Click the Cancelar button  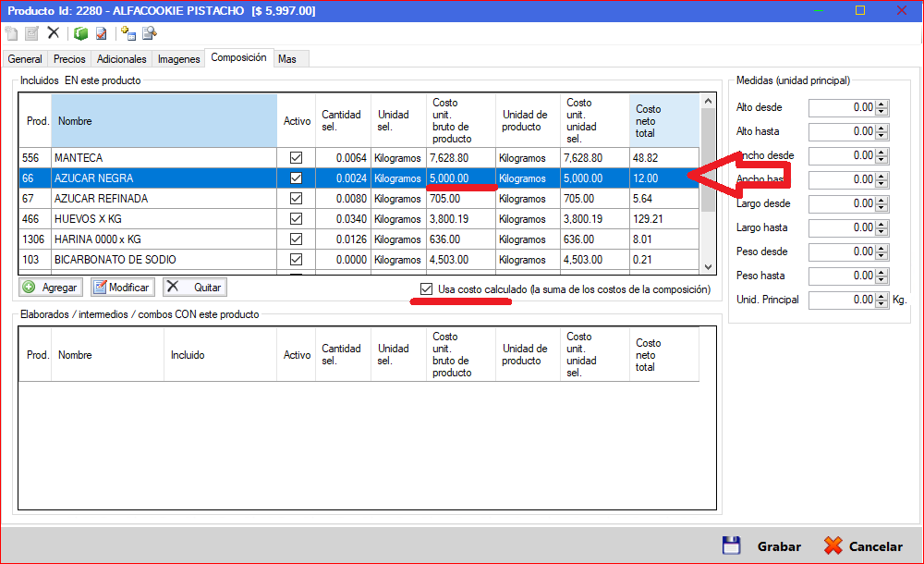click(863, 546)
